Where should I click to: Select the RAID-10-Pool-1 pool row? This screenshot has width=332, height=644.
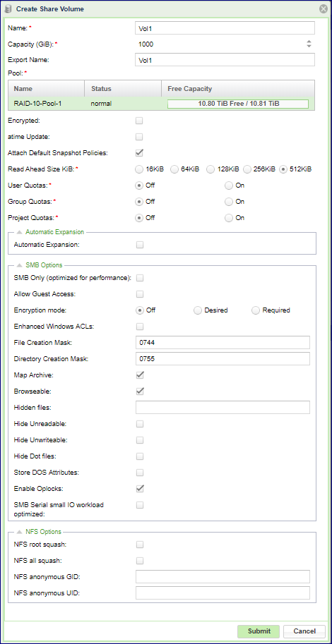click(161, 104)
